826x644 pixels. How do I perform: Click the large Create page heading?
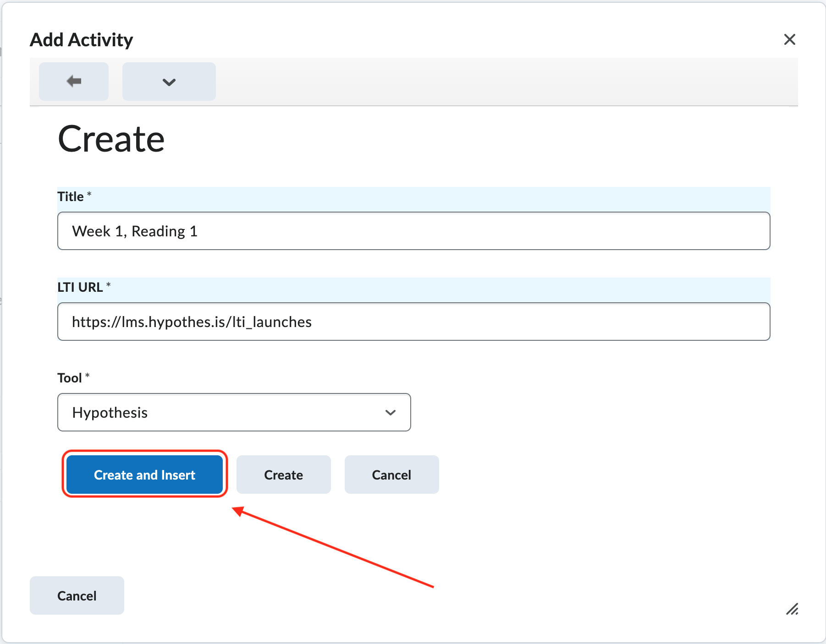pyautogui.click(x=111, y=138)
